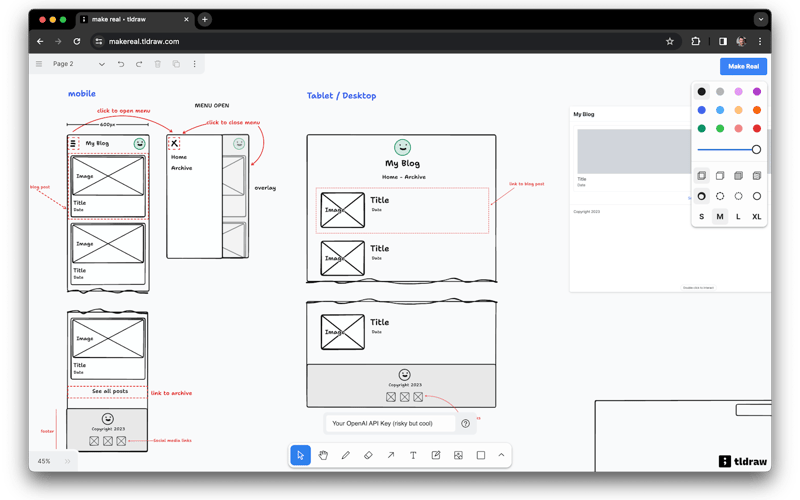The image size is (800, 500).
Task: Set size to S
Action: pos(702,217)
